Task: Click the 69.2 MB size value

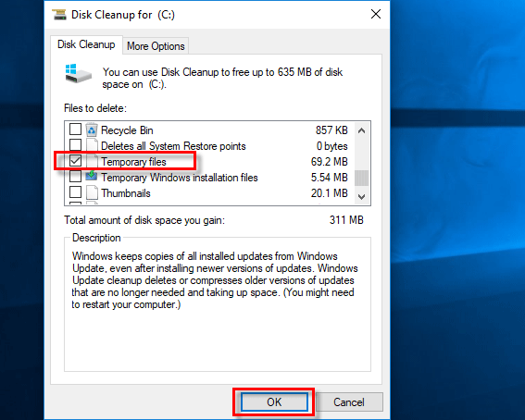Action: (329, 162)
